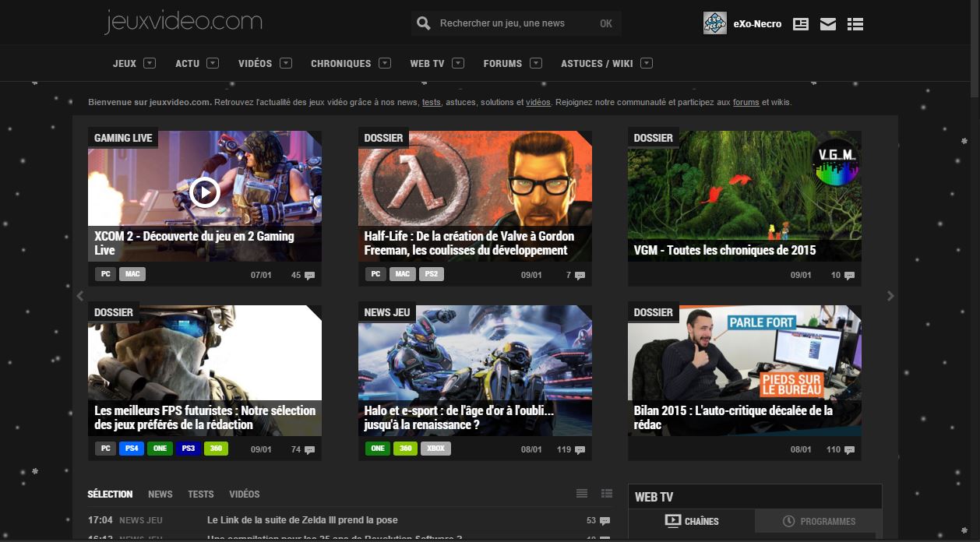Viewport: 980px width, 542px height.
Task: Switch to CHAÎNES tab in Web TV
Action: coord(692,521)
